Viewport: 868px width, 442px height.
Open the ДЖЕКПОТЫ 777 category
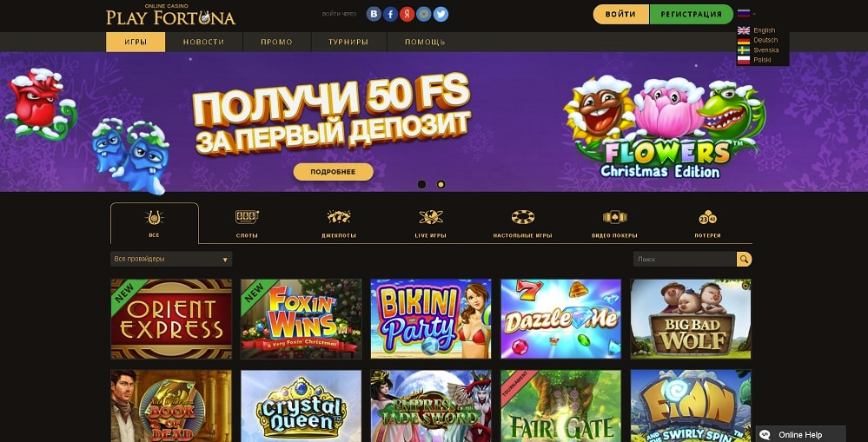[339, 223]
